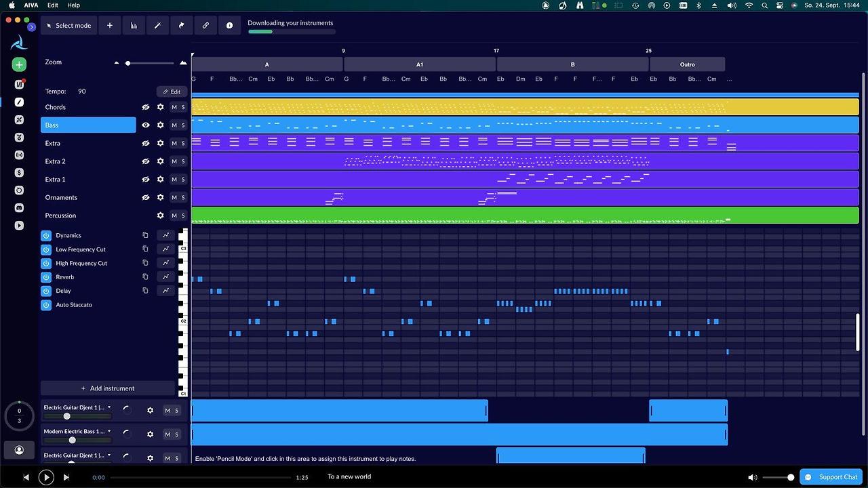The height and width of the screenshot is (488, 868).
Task: Select the magic wand tool
Action: point(157,26)
